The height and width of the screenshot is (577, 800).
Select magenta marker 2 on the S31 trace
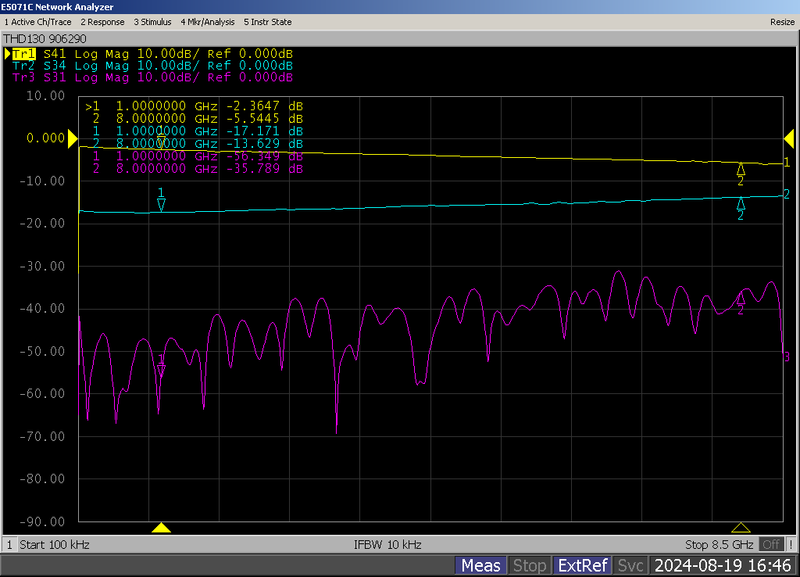tap(741, 297)
